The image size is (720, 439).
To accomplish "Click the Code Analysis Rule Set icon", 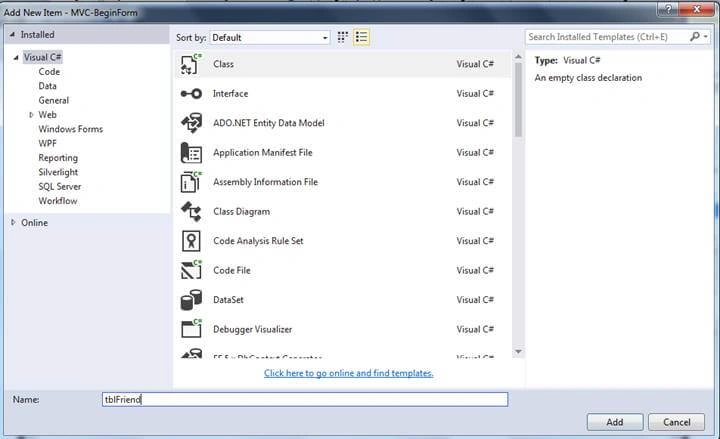I will point(191,241).
